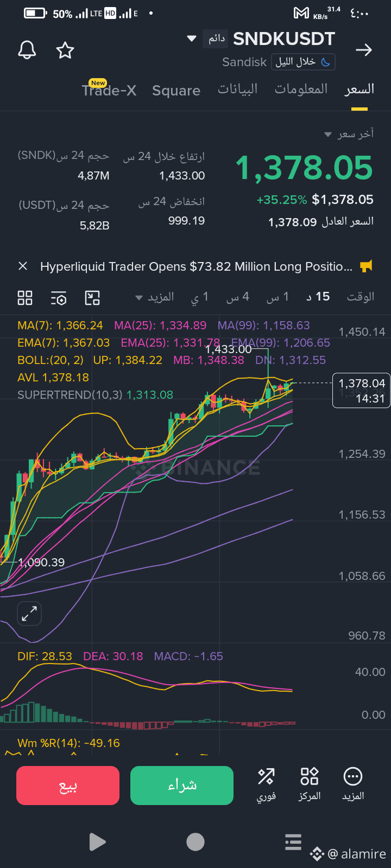Screen dimensions: 391x868
Task: Open the chart grid layout icon
Action: click(x=25, y=298)
